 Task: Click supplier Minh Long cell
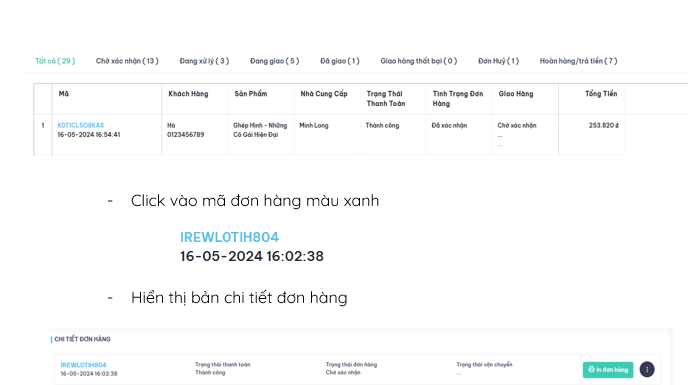point(314,125)
